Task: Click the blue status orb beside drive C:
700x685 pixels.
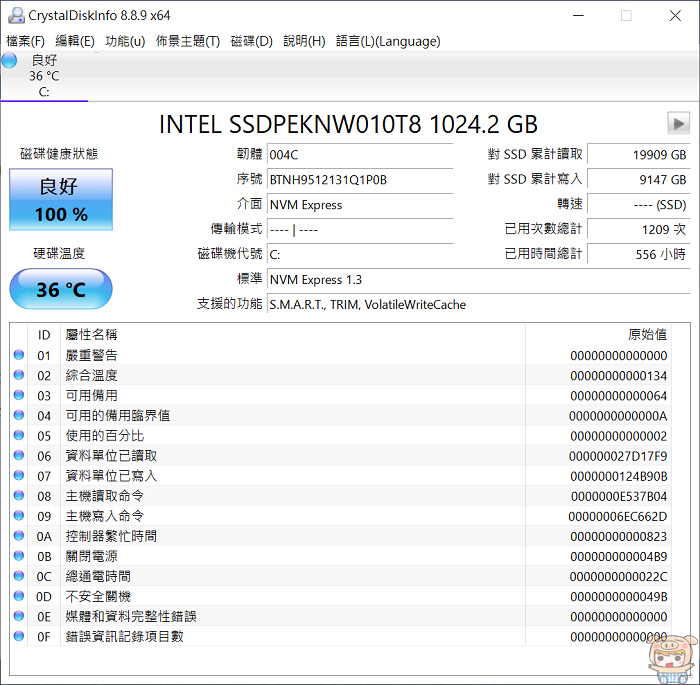Action: [x=10, y=61]
